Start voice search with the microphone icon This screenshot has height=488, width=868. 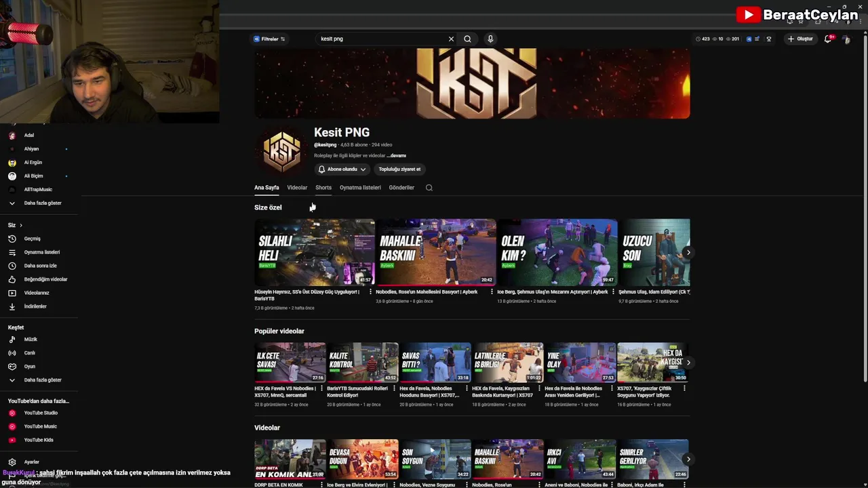point(490,39)
